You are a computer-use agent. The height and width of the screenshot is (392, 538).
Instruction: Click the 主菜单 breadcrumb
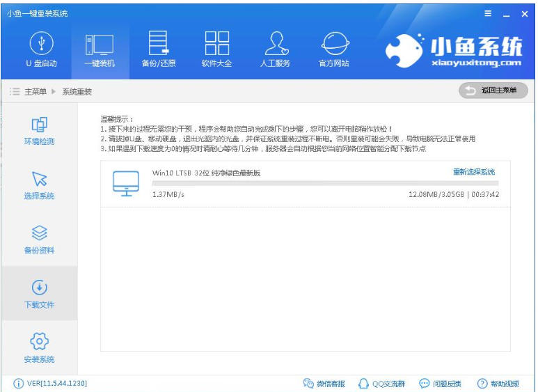pyautogui.click(x=35, y=92)
